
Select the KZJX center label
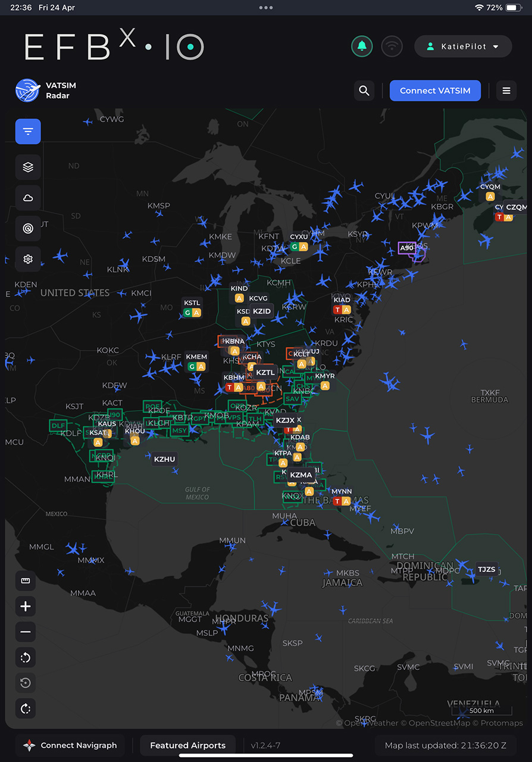tap(285, 421)
